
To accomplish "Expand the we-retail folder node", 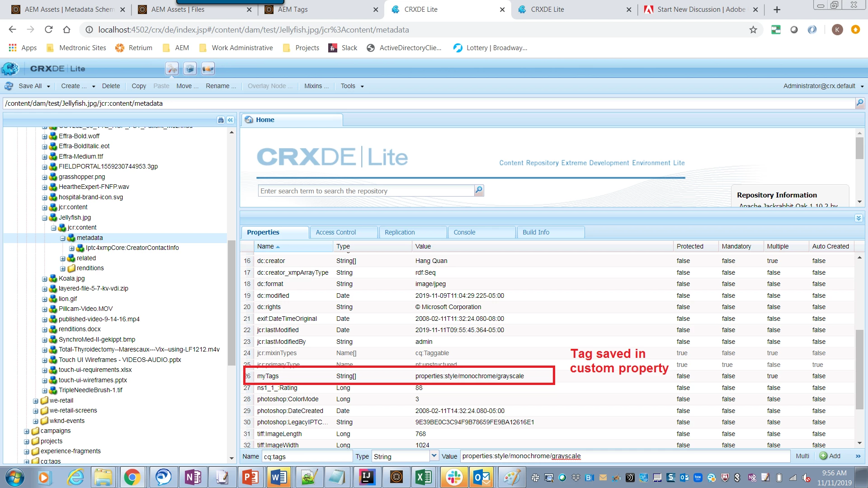I will tap(36, 401).
